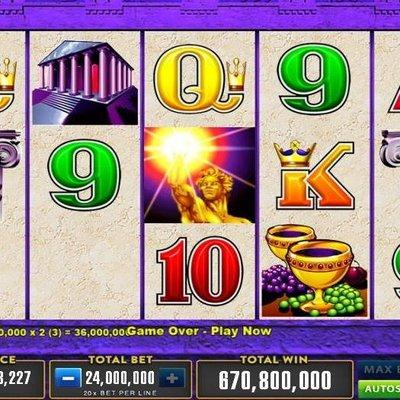Viewport: 400px width, 400px height.
Task: Click the golden goblets and grapes symbol
Action: click(314, 271)
